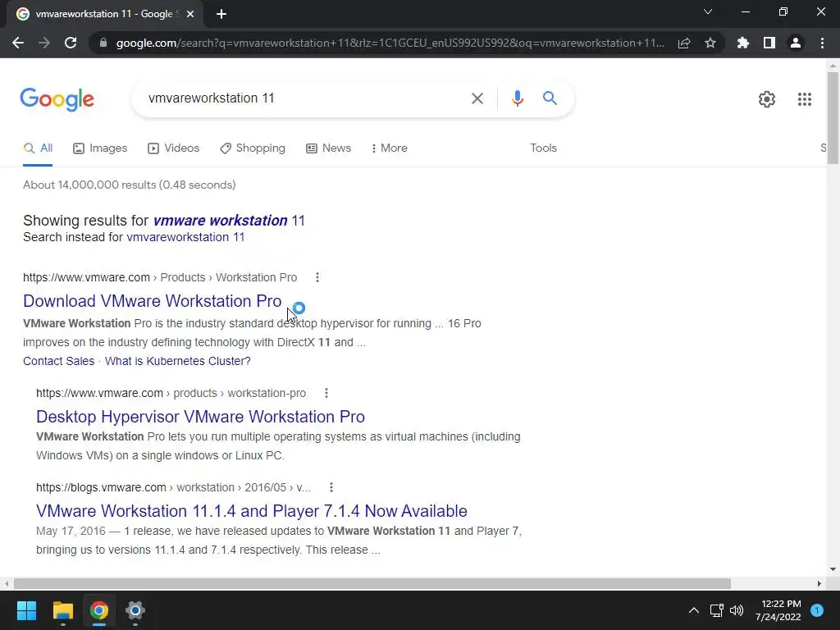Open options for Desktop Hypervisor result

[x=326, y=393]
